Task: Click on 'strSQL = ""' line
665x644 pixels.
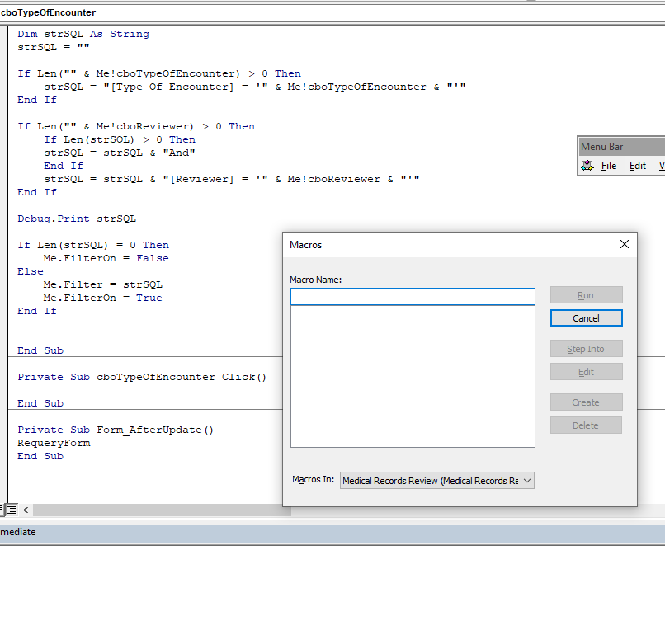Action: pos(54,47)
